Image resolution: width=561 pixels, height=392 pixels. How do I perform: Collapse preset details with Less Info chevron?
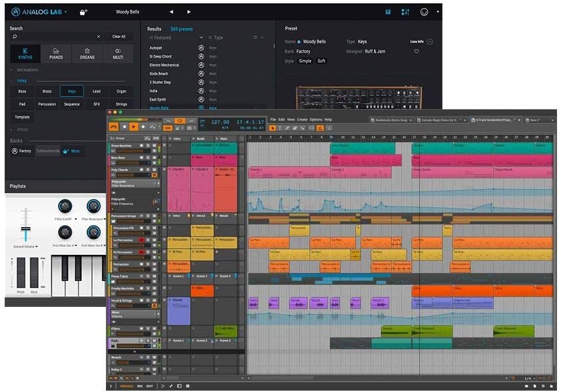(430, 41)
